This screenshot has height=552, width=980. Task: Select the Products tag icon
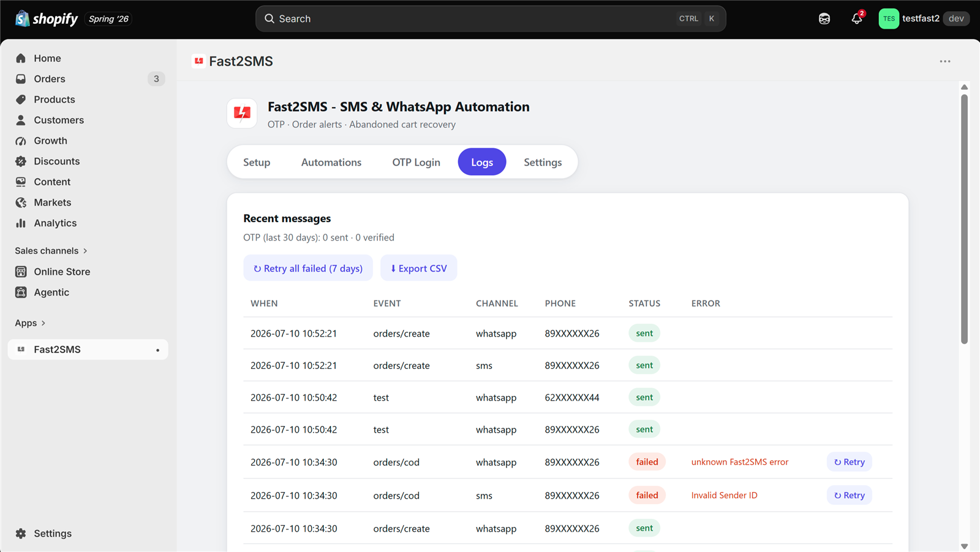pyautogui.click(x=21, y=99)
